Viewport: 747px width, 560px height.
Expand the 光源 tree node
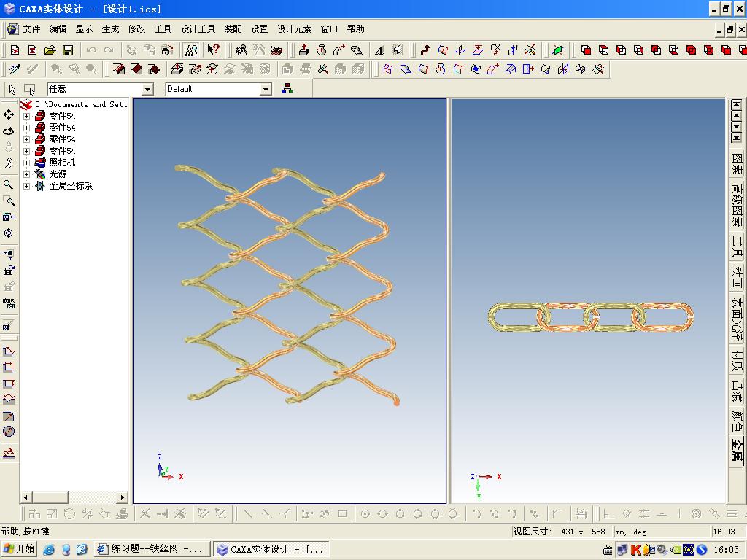click(x=27, y=174)
